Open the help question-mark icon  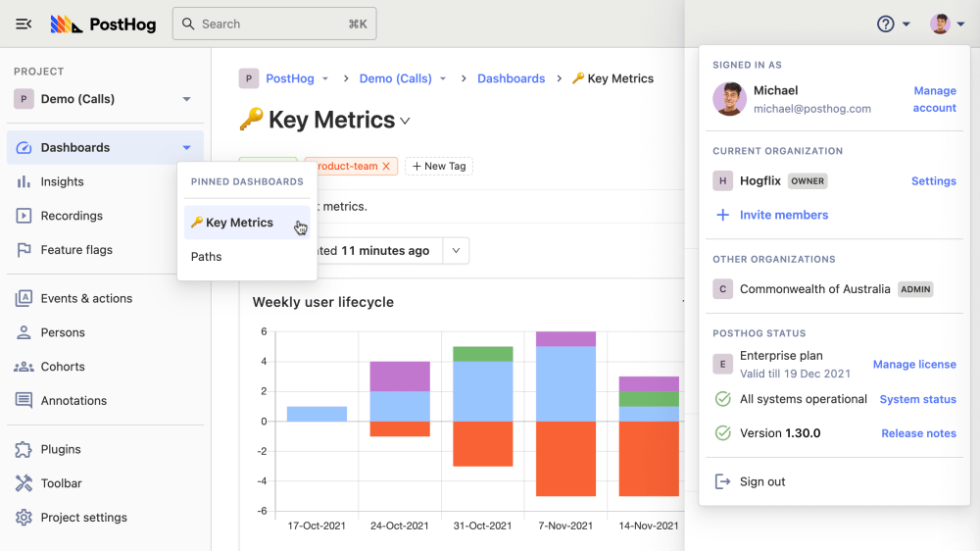pos(885,24)
